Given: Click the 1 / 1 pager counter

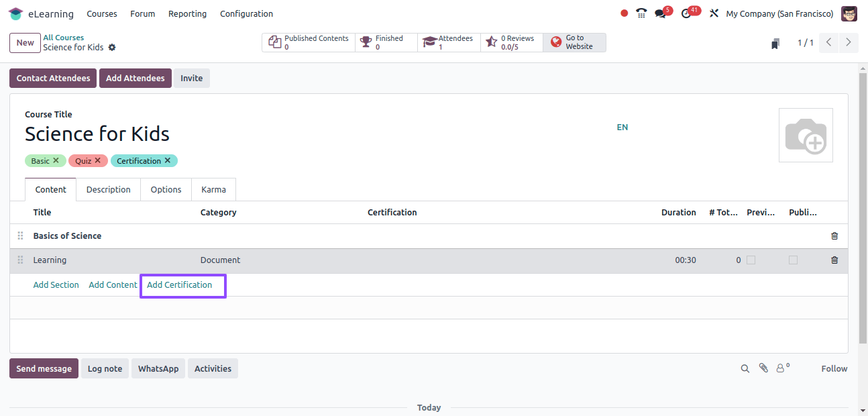Looking at the screenshot, I should (806, 43).
